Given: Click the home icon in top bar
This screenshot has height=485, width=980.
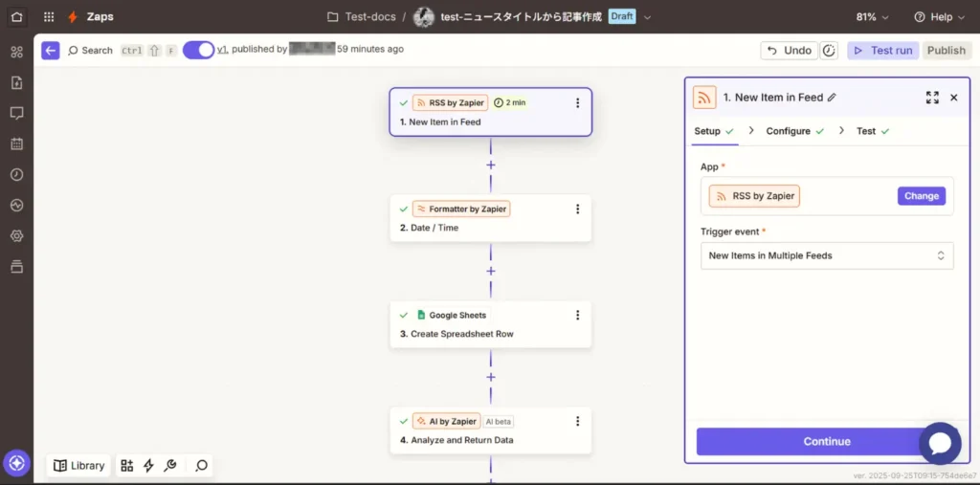Looking at the screenshot, I should click(x=17, y=16).
